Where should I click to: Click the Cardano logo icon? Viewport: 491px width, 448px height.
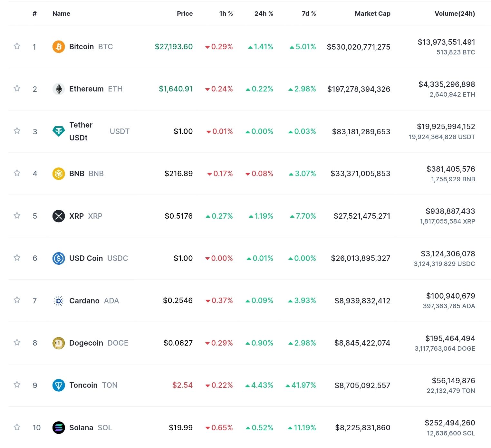coord(59,300)
